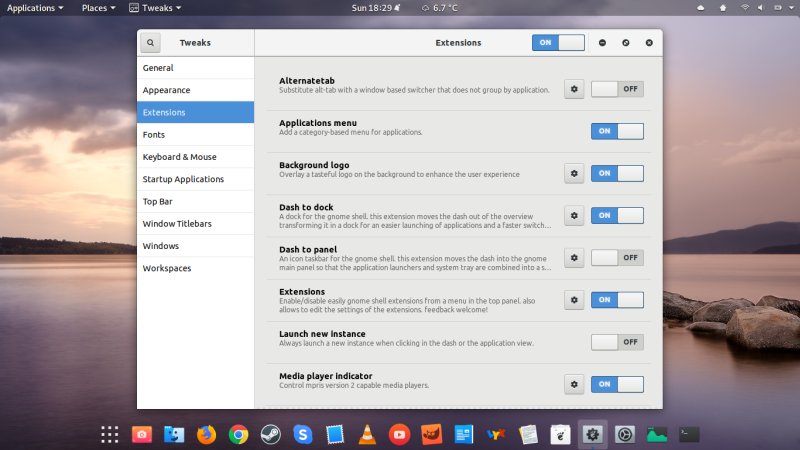Viewport: 800px width, 450px height.
Task: Disable Media player indicator switch
Action: pos(617,384)
